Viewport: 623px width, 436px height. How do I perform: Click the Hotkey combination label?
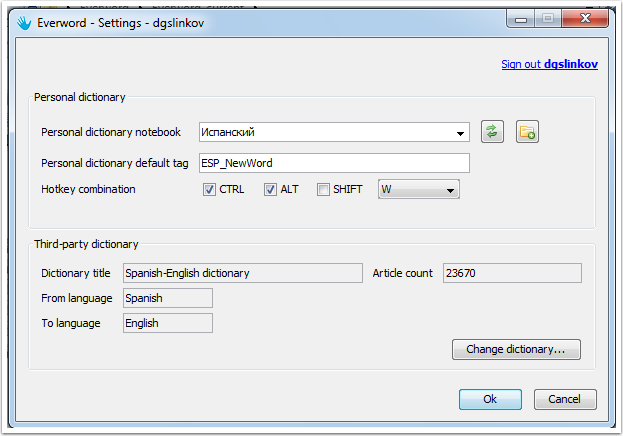[88, 189]
